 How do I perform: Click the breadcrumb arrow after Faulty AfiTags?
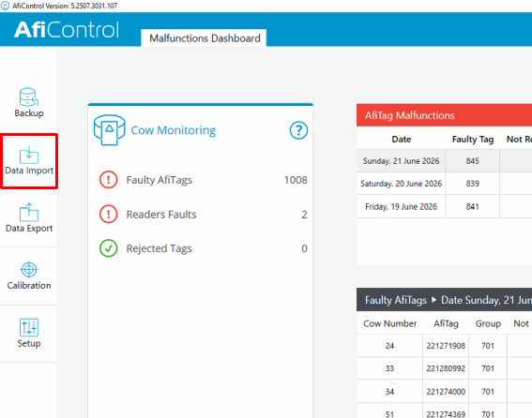433,300
